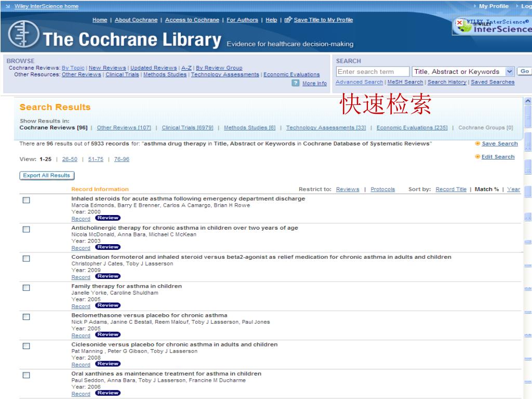Screen dimensions: 532x399
Task: Click the Edit Search link
Action: [498, 157]
